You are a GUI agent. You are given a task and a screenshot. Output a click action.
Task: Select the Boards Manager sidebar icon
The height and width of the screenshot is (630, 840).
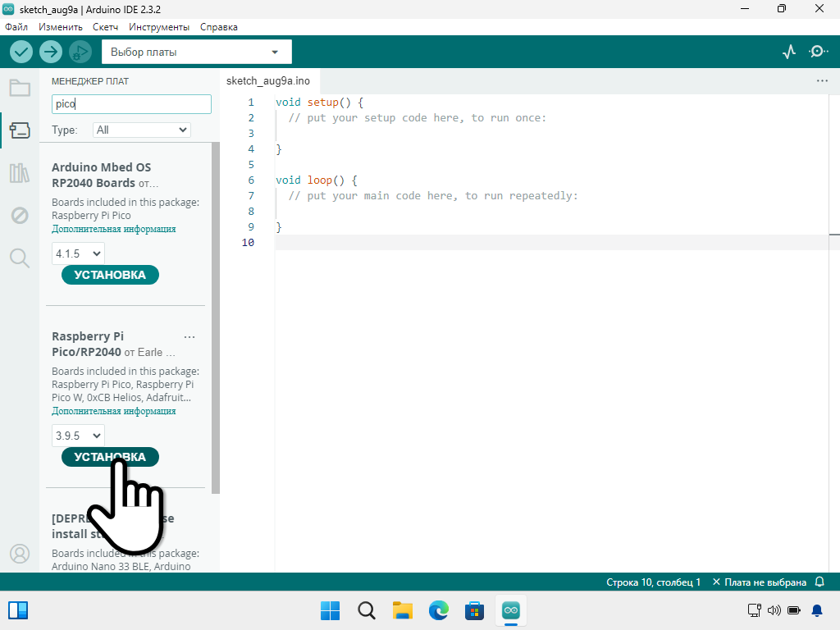20,130
